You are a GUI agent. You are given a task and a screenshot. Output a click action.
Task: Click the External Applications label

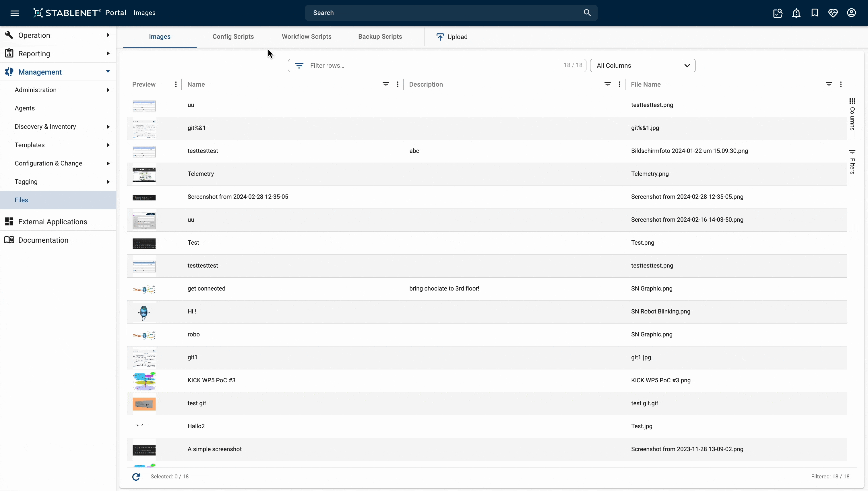tap(53, 222)
